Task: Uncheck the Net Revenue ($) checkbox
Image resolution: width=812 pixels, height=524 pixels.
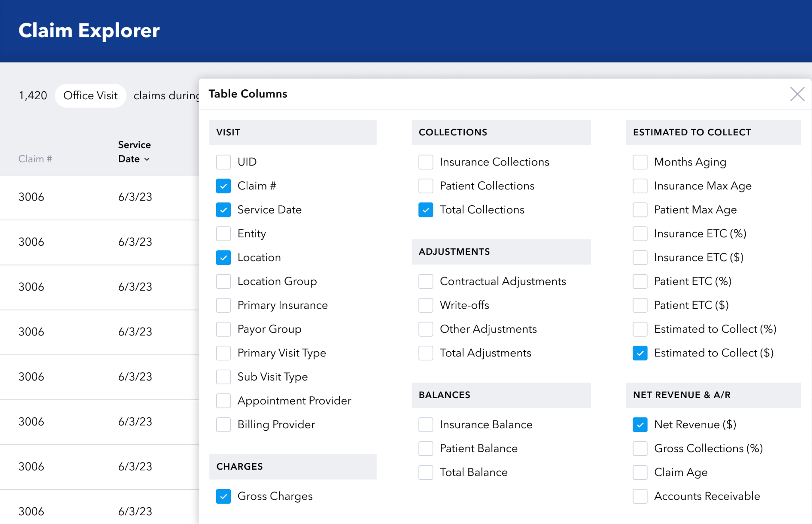Action: [640, 425]
